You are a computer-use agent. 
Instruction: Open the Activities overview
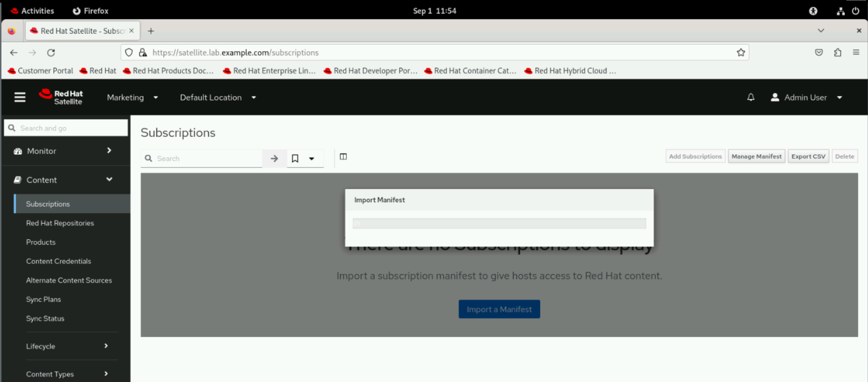32,11
